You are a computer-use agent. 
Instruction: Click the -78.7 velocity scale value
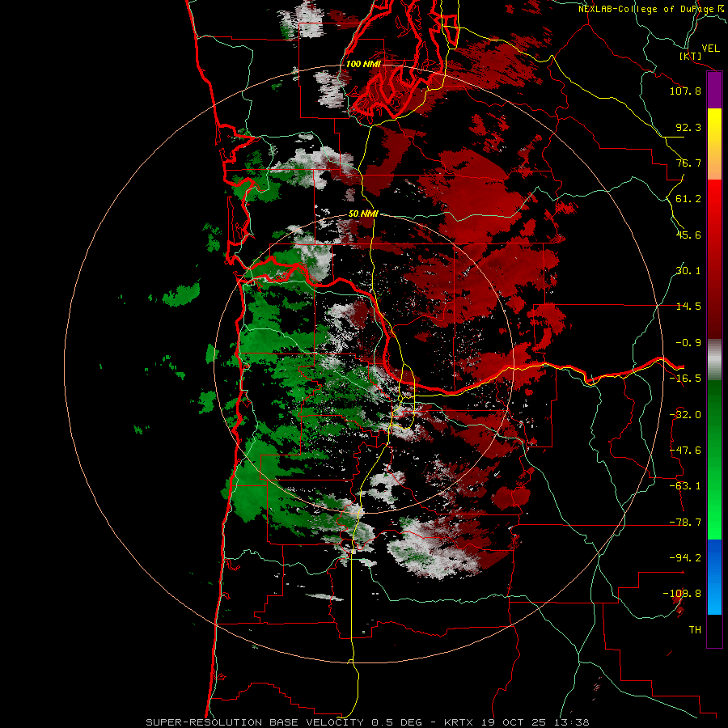click(685, 523)
